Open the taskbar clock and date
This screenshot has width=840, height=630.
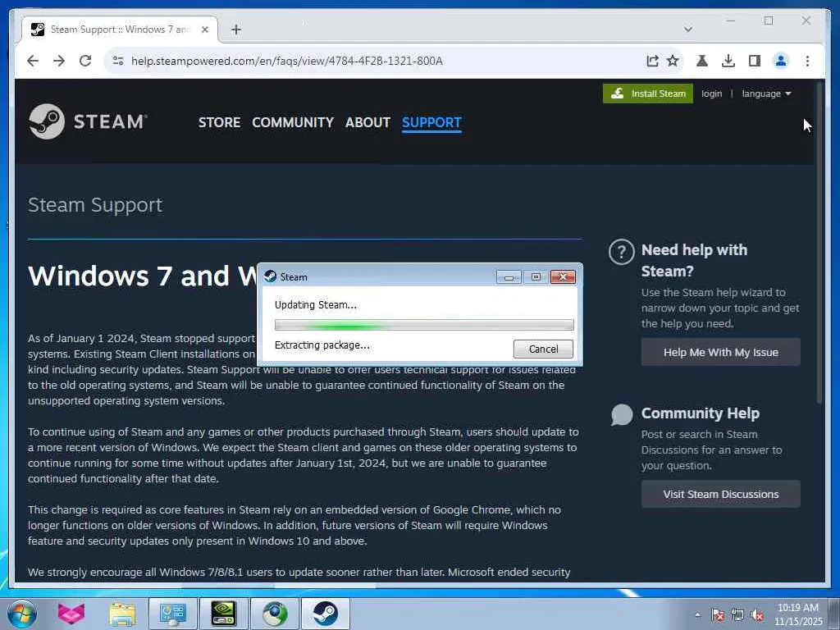(x=798, y=614)
